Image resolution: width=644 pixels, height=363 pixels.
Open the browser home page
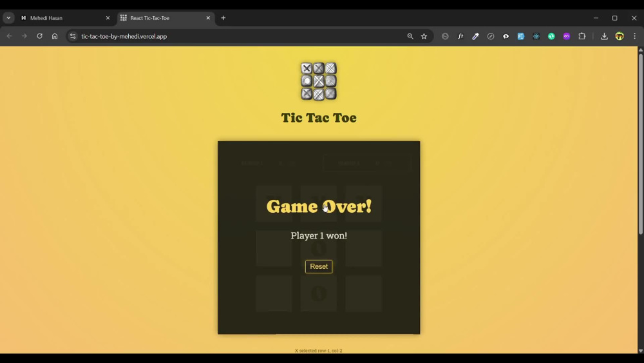55,36
